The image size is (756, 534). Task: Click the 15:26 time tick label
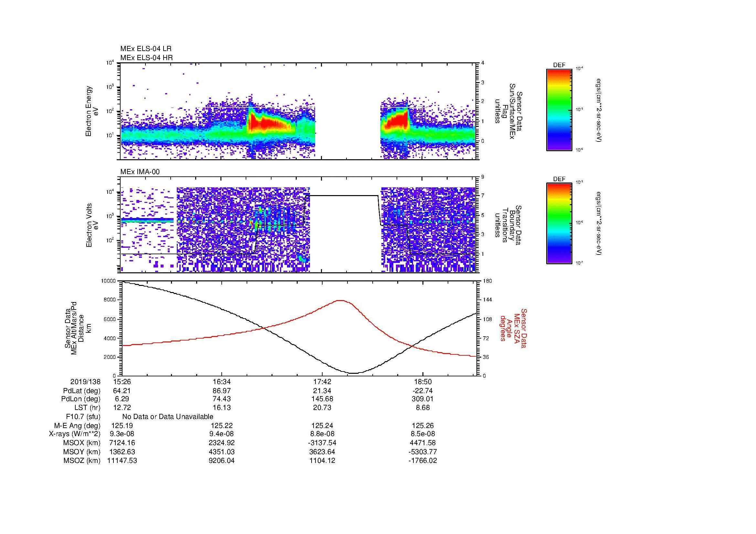pos(122,382)
